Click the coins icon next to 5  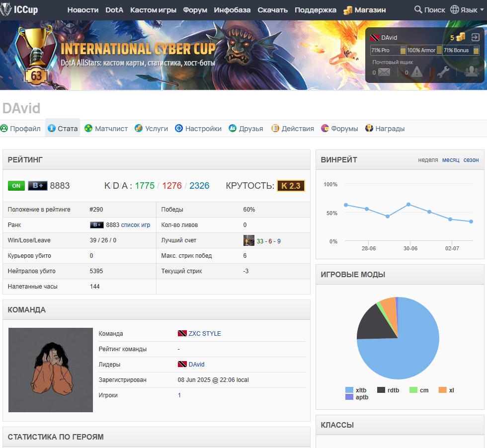pos(461,37)
